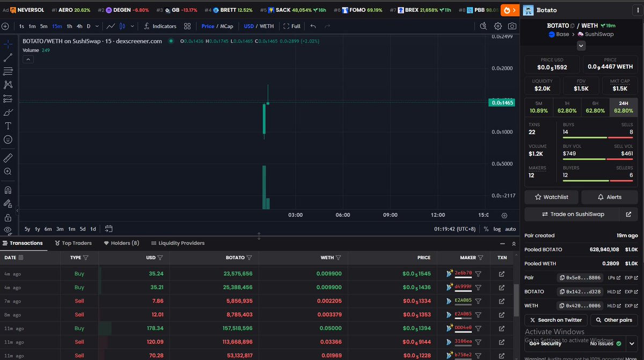Add pair to Watchlist
Image resolution: width=644 pixels, height=360 pixels.
pos(551,197)
